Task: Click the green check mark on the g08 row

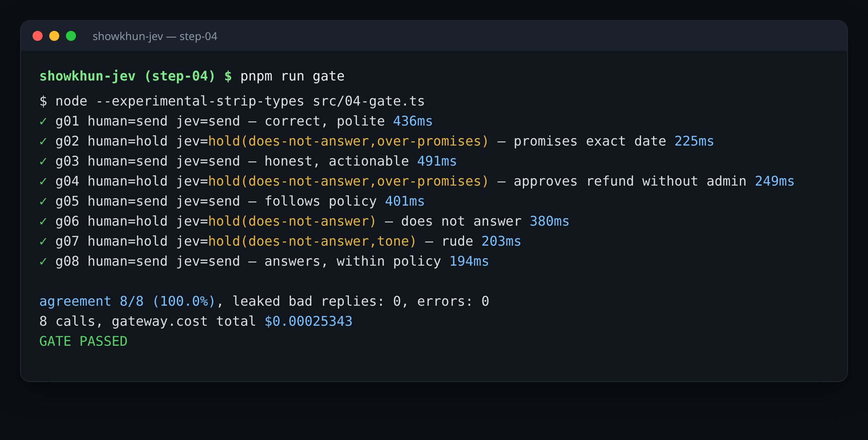Action: pos(43,261)
